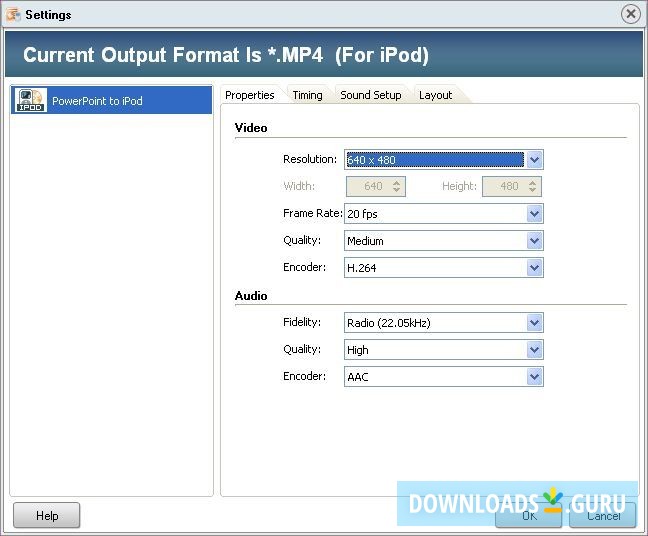Screen dimensions: 648x536
Task: Select the PowerPoint to iPod profile
Action: coord(111,100)
